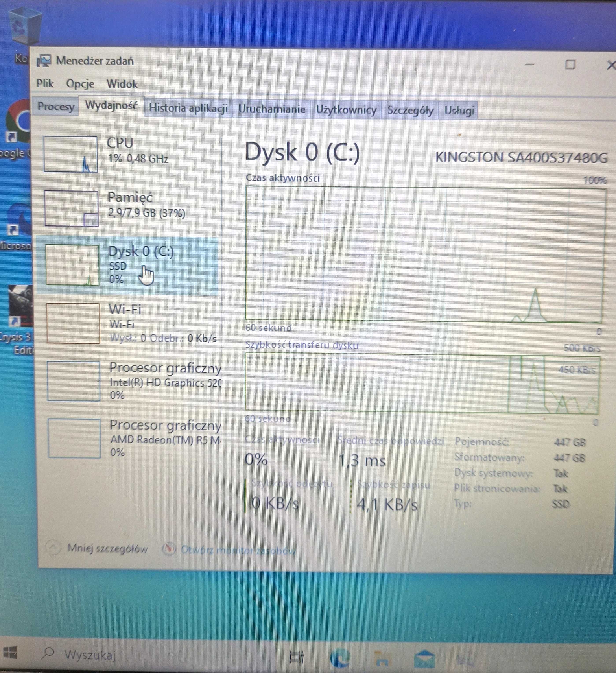Go to the Uruchamianie tab
This screenshot has height=673, width=616.
pyautogui.click(x=272, y=109)
